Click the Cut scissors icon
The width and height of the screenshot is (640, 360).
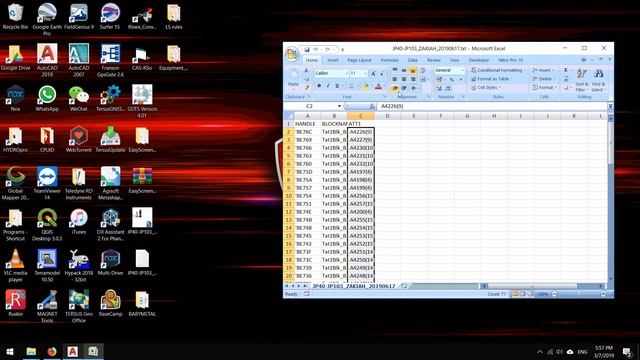coord(307,71)
